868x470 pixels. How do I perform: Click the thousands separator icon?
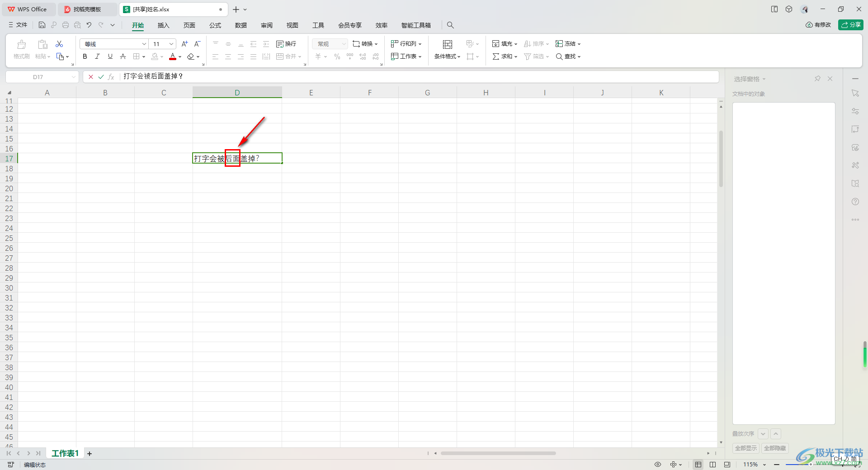350,56
